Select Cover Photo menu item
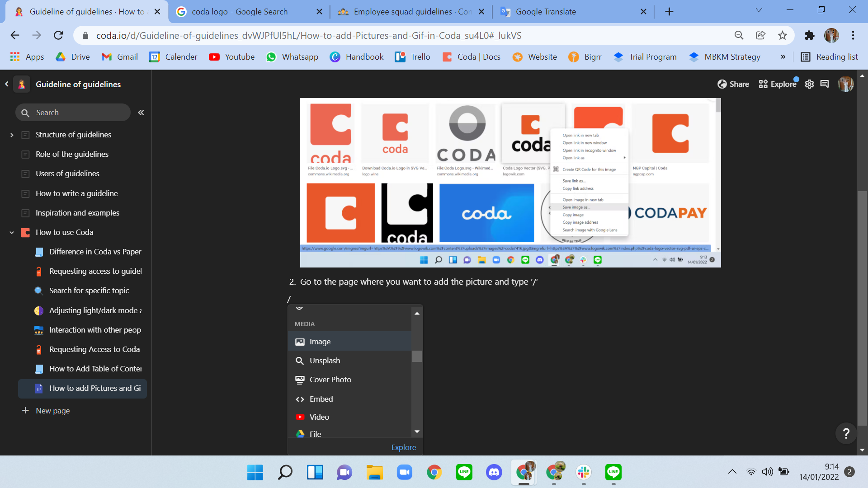This screenshot has width=868, height=488. 350,380
